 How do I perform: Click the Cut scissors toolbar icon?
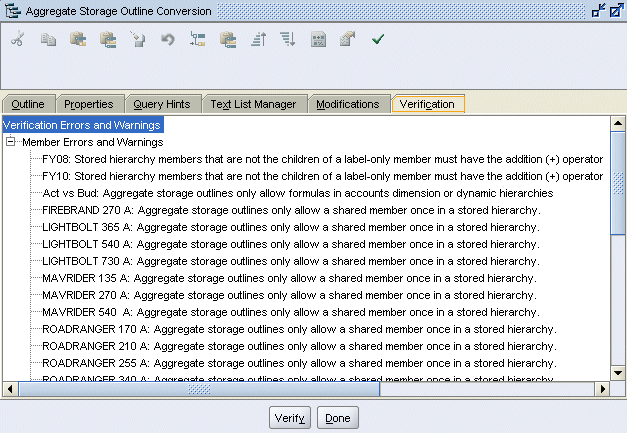[18, 39]
